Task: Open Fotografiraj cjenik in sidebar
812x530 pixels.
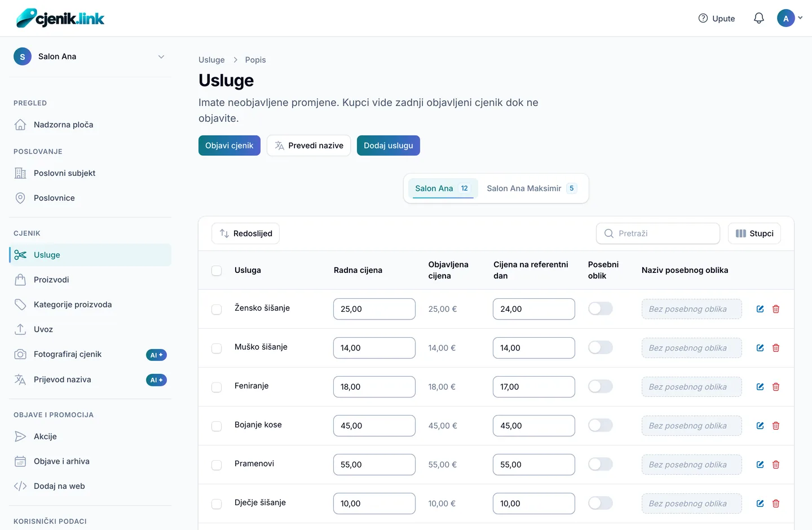Action: pos(90,354)
